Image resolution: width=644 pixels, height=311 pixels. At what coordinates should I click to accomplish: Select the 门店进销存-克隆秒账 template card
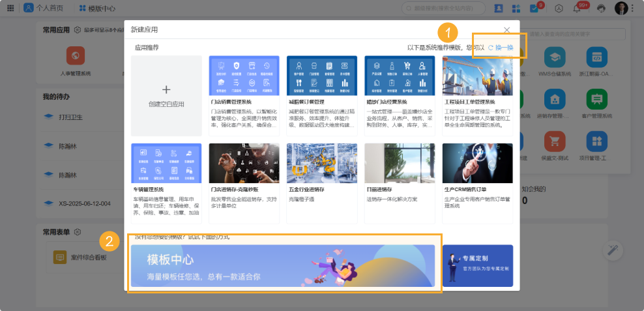(x=244, y=183)
